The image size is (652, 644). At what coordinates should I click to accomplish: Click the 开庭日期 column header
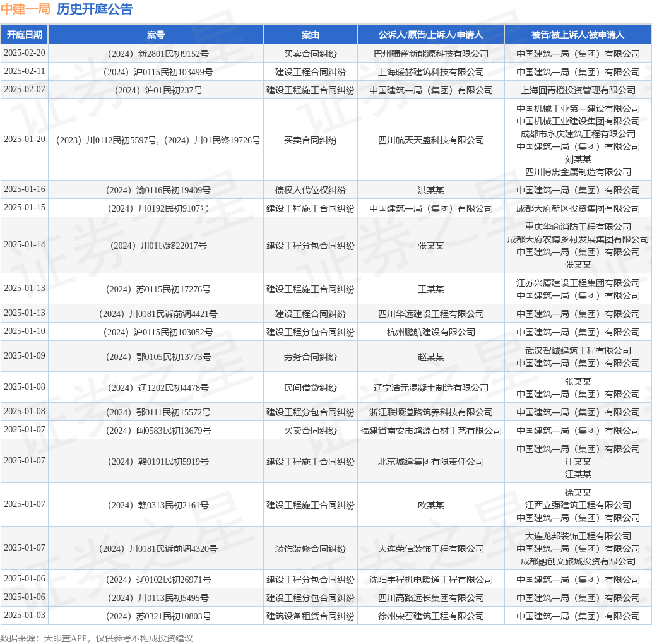(x=25, y=35)
